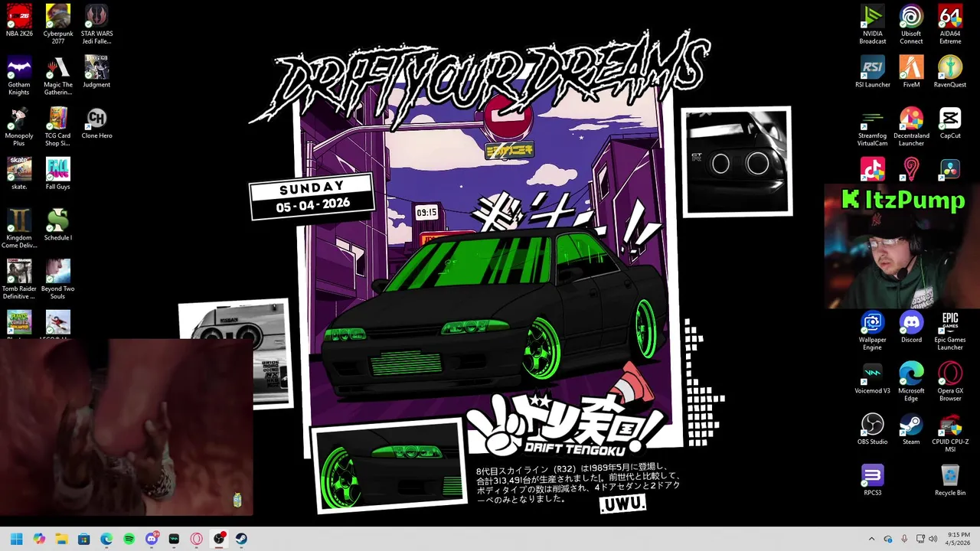The width and height of the screenshot is (980, 551).
Task: Click the TCG Card Shop Simulator icon
Action: pyautogui.click(x=58, y=126)
